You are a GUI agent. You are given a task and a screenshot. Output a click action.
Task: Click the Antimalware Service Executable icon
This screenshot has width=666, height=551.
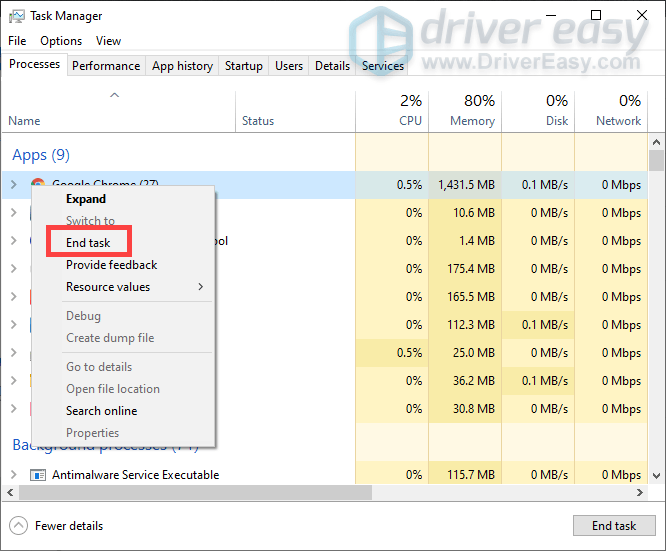pos(38,475)
